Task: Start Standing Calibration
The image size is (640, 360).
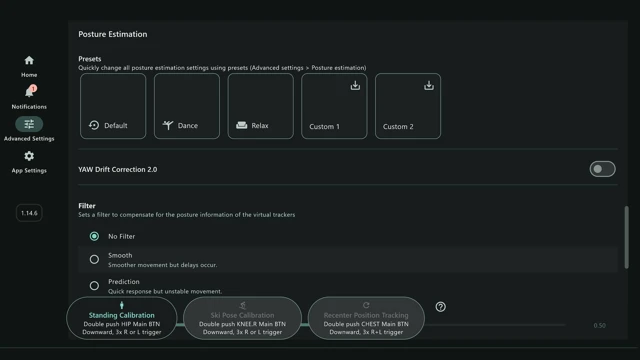Action: click(122, 318)
